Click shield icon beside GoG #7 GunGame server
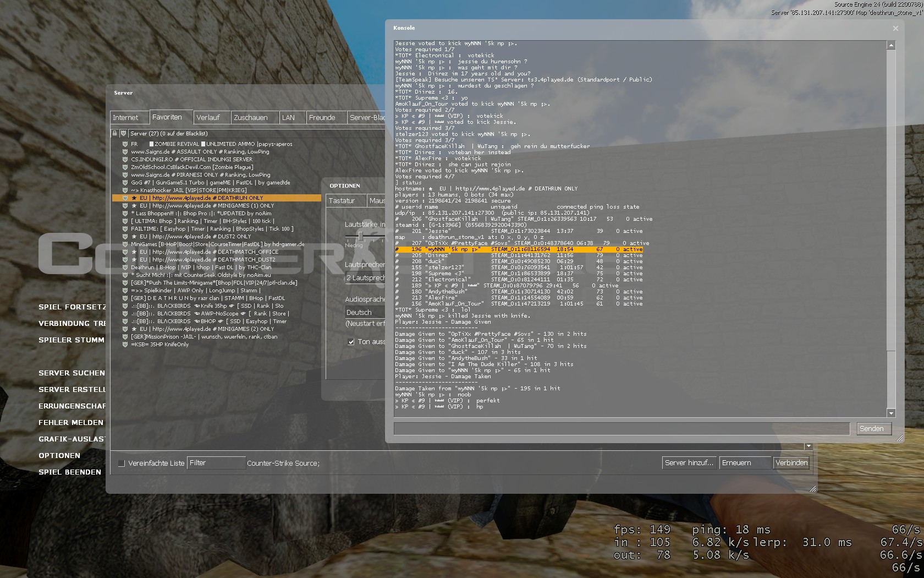924x578 pixels. point(125,183)
